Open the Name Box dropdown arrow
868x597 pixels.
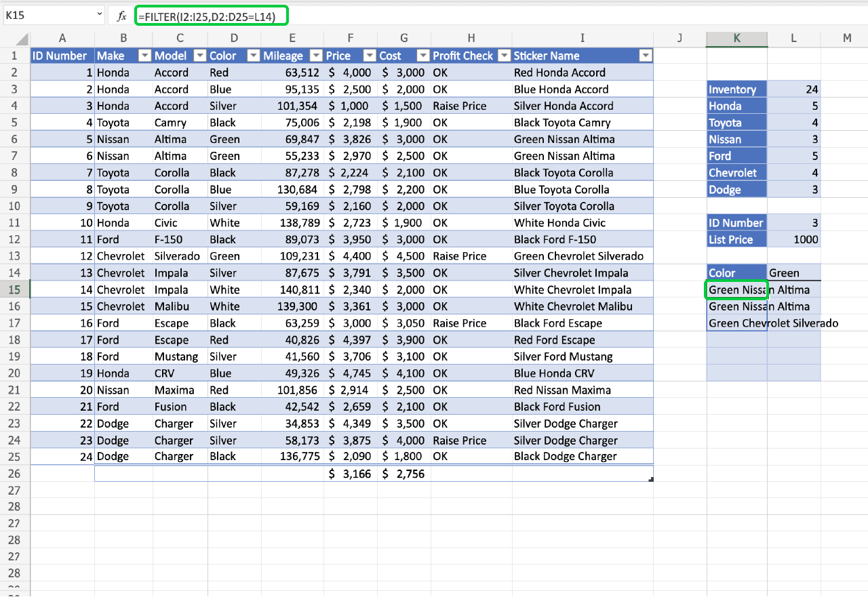tap(99, 15)
